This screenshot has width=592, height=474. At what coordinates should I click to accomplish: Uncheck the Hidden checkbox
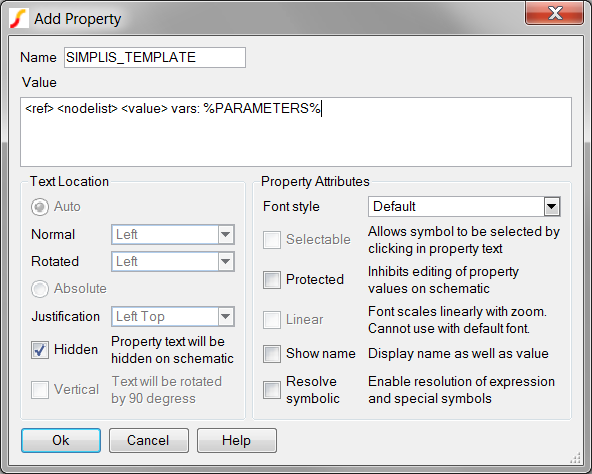(40, 350)
